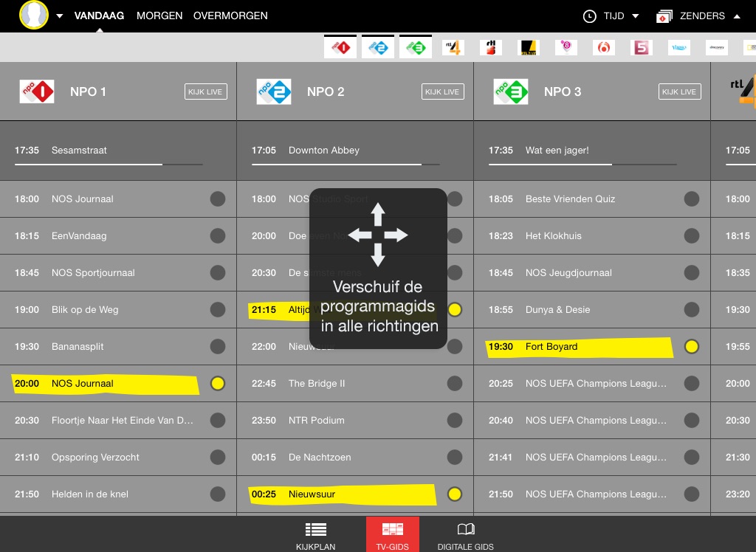Open the currently airing Wat een jager! program
The width and height of the screenshot is (756, 552).
[x=592, y=151]
